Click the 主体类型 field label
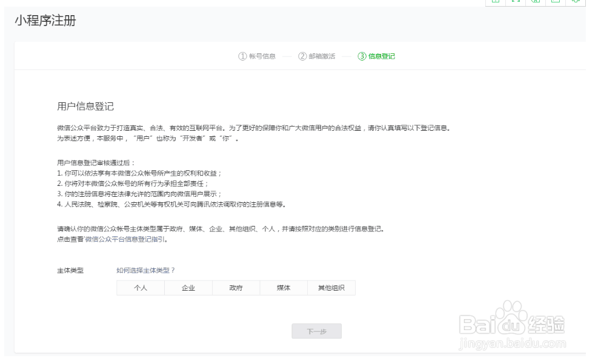This screenshot has width=598, height=364. (x=70, y=271)
